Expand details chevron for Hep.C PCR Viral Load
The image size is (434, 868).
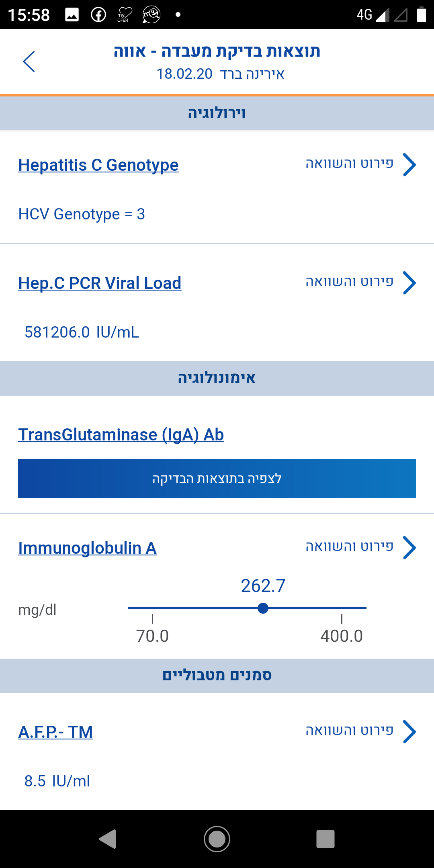pyautogui.click(x=409, y=283)
